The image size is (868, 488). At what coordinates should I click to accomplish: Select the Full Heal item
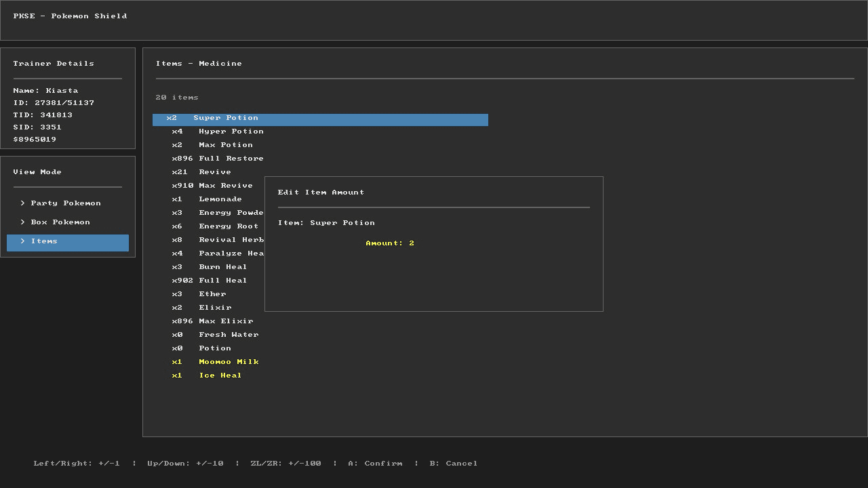coord(210,281)
